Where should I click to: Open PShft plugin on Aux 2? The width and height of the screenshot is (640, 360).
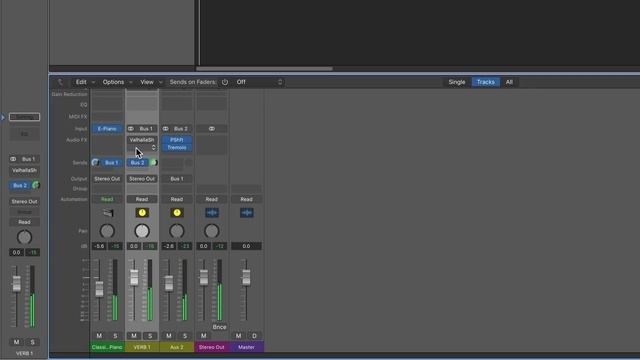pyautogui.click(x=177, y=140)
